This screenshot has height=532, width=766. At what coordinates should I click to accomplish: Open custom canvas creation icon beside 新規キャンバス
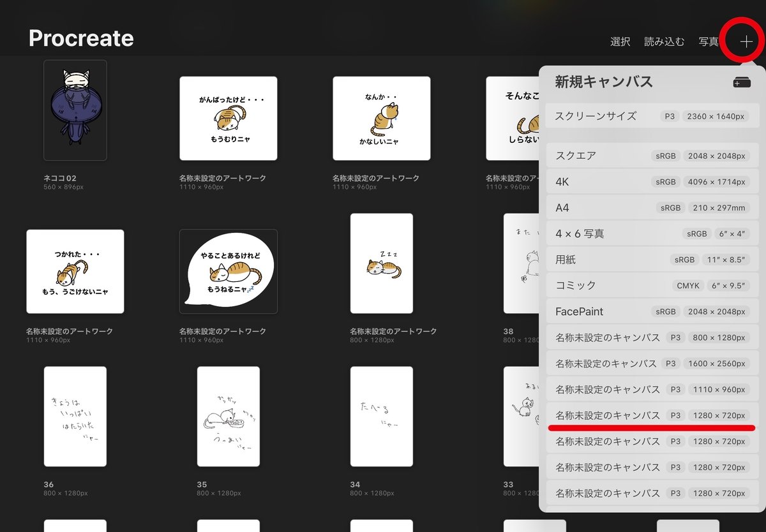click(742, 82)
